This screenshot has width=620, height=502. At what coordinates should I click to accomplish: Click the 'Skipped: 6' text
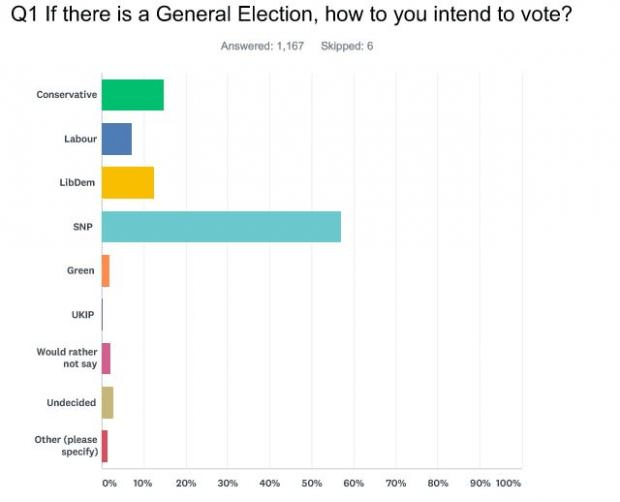click(348, 46)
